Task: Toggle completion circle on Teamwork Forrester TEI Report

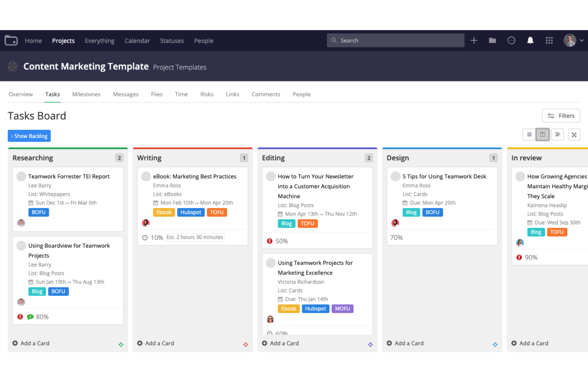Action: pyautogui.click(x=21, y=176)
